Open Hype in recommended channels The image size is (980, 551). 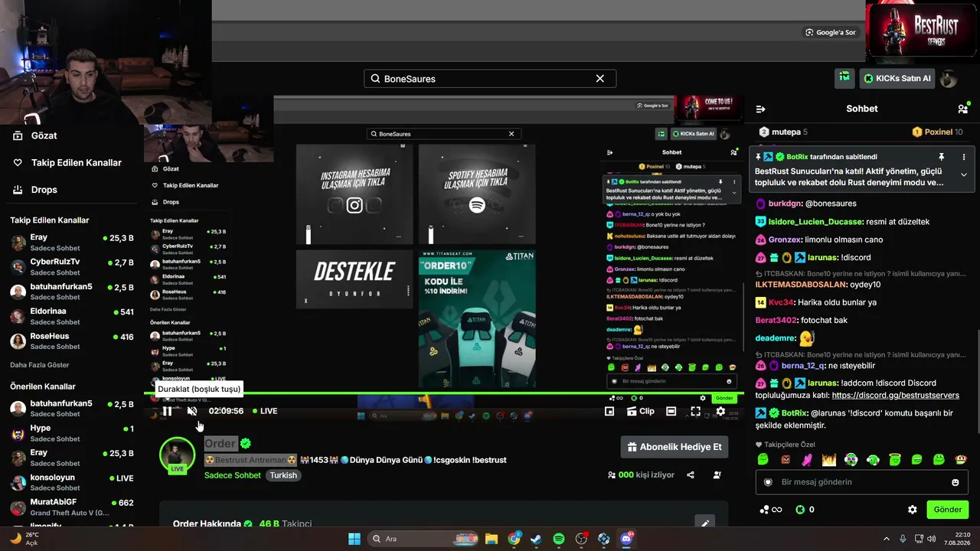pyautogui.click(x=71, y=433)
